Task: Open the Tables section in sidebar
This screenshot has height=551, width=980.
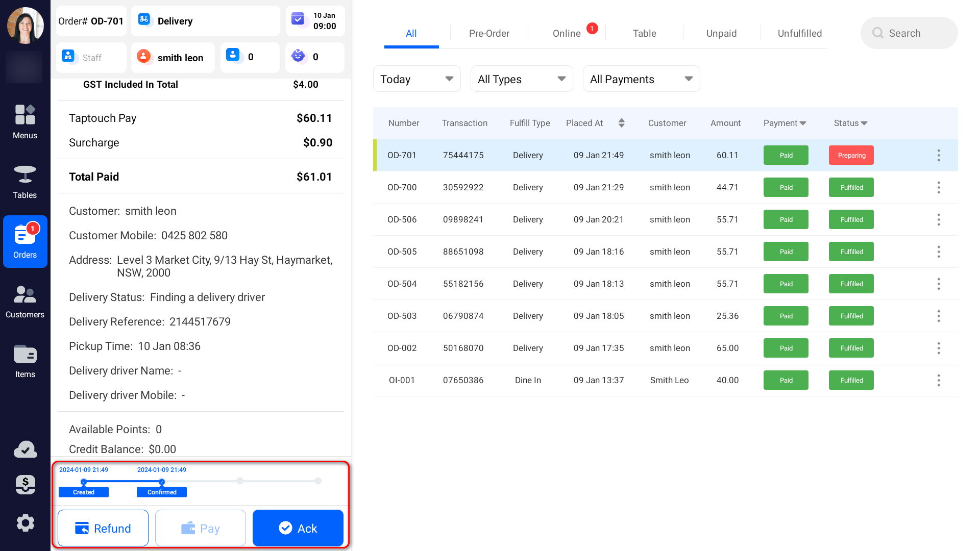Action: (x=25, y=182)
